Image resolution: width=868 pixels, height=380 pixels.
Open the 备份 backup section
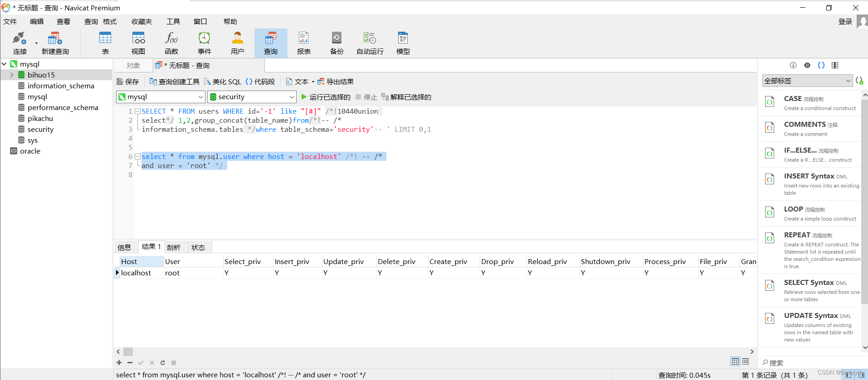[x=337, y=43]
